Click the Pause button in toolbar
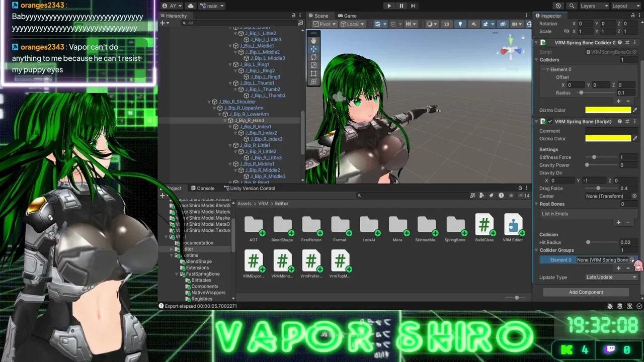Screen dimensions: 644x362 [x=401, y=6]
